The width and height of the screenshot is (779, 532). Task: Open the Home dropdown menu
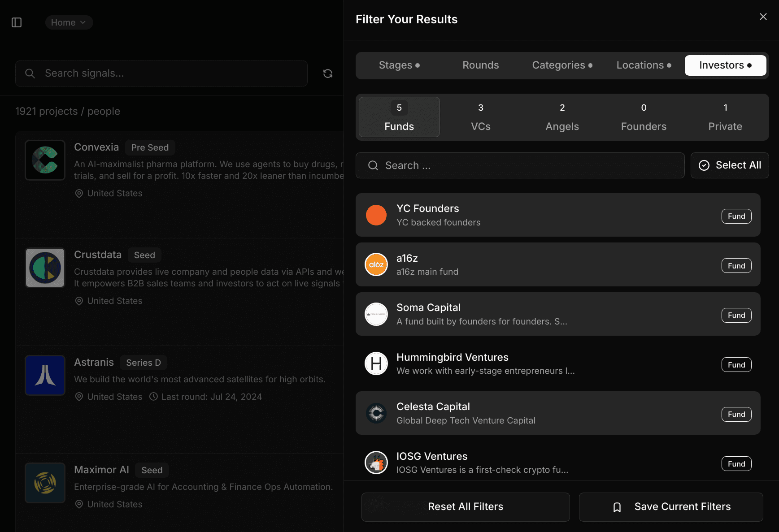[69, 22]
